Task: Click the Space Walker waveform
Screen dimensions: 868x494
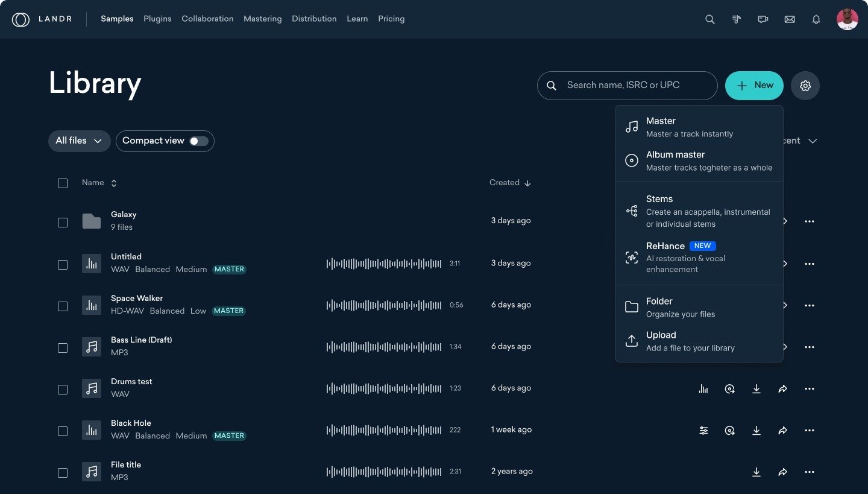Action: tap(384, 305)
